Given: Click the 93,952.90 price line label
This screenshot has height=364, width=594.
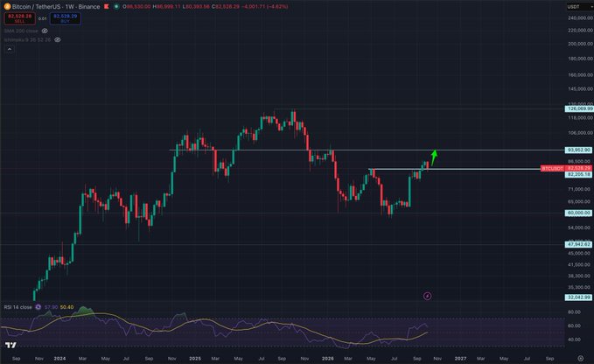Looking at the screenshot, I should tap(579, 150).
